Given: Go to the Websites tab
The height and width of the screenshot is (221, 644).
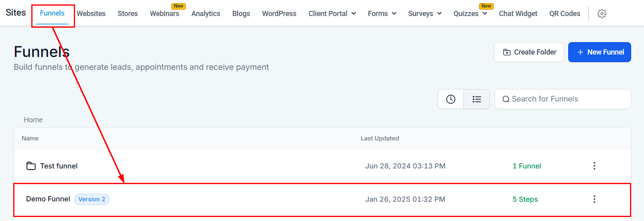Looking at the screenshot, I should [91, 14].
